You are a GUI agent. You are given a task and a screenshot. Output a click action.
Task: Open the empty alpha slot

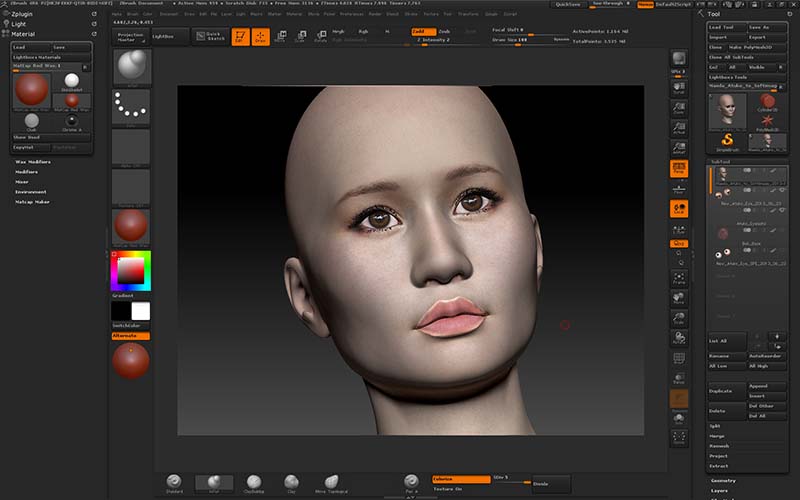click(x=131, y=147)
